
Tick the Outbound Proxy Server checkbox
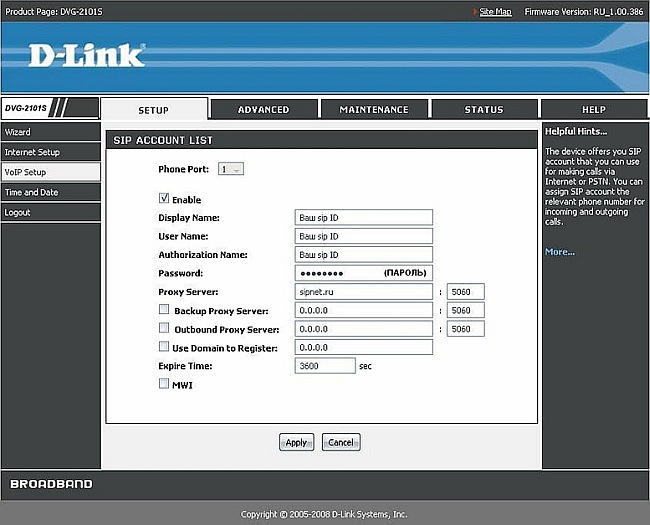point(164,328)
